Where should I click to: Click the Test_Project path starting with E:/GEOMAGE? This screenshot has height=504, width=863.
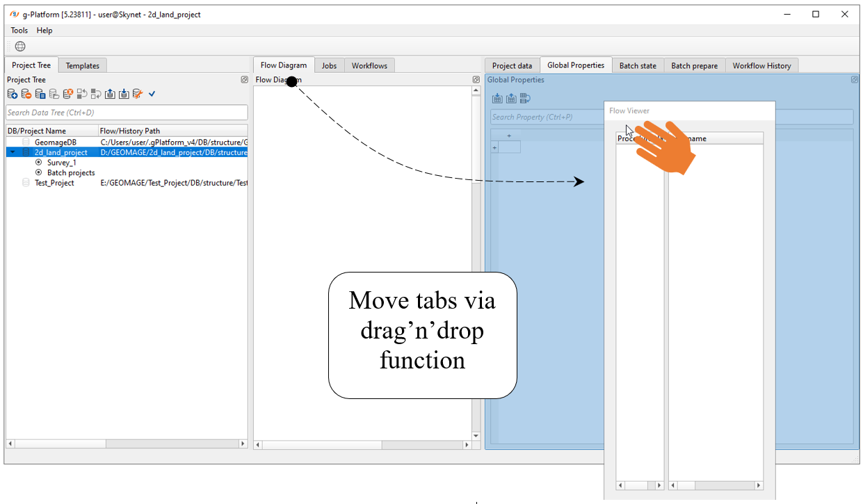(x=174, y=183)
